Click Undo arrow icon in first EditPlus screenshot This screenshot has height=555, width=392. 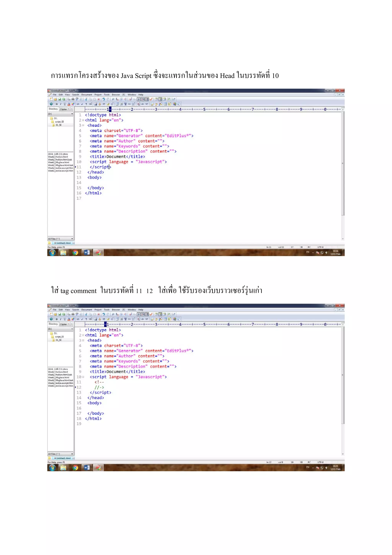[x=104, y=99]
